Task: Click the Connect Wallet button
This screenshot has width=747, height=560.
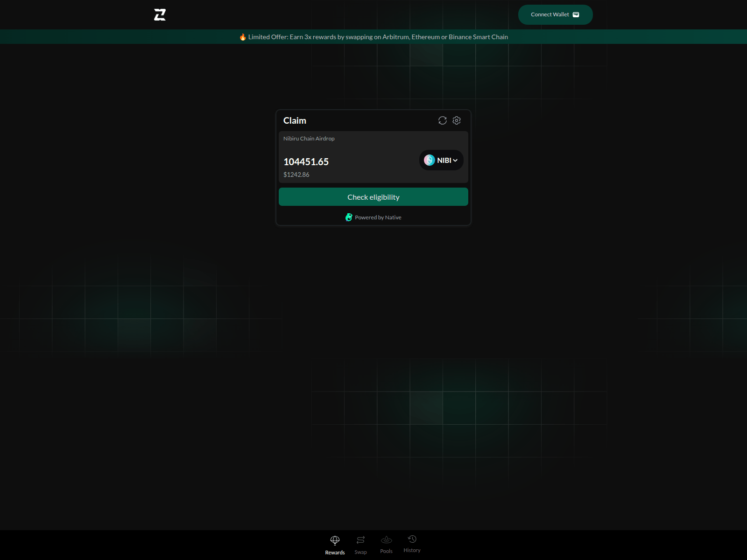Action: (555, 14)
